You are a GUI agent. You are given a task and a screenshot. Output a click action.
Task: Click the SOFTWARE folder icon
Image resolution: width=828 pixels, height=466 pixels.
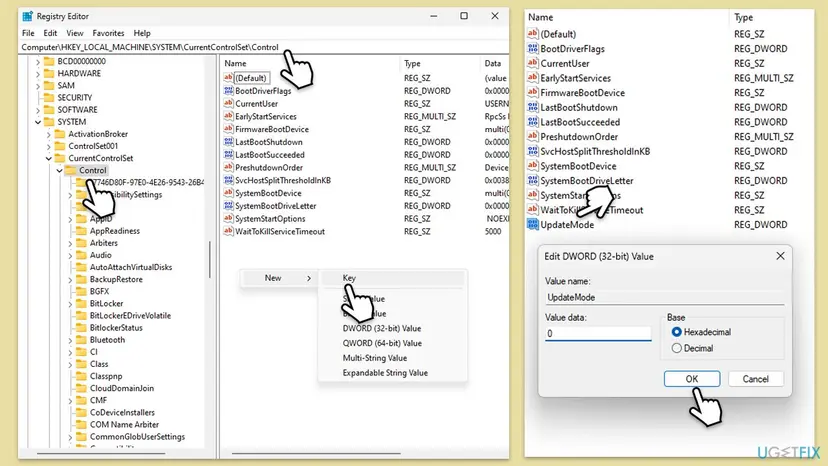[x=49, y=110]
